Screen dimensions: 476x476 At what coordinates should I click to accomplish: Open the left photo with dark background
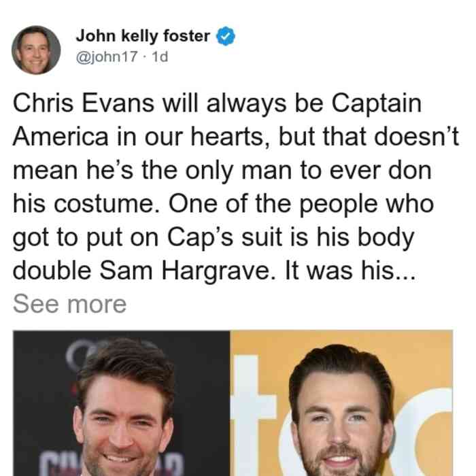point(122,403)
